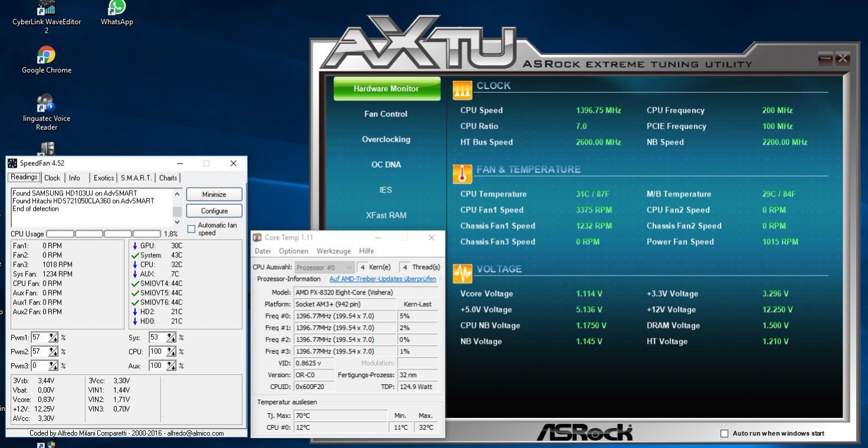
Task: Open Google Chrome desktop shortcut
Action: click(x=46, y=60)
